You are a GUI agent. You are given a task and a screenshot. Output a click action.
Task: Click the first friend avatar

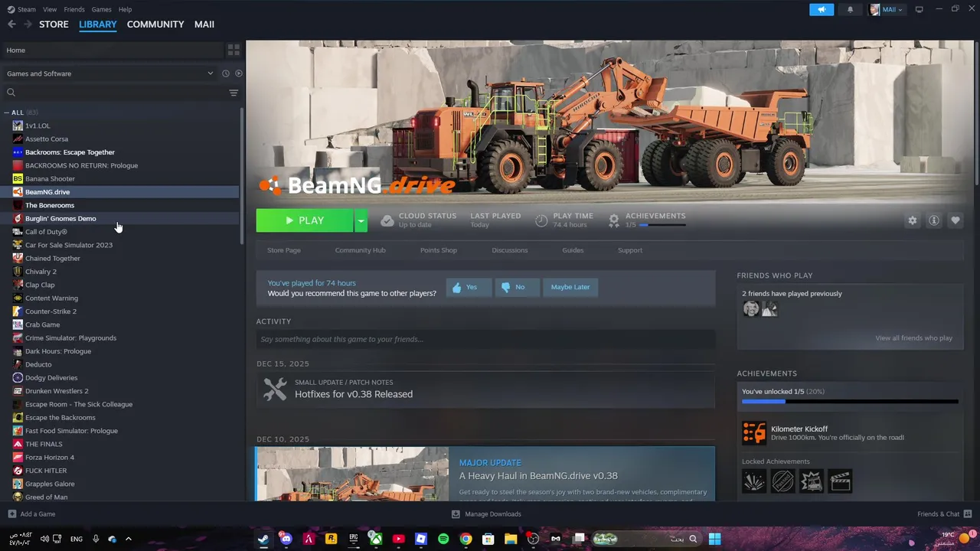(750, 308)
